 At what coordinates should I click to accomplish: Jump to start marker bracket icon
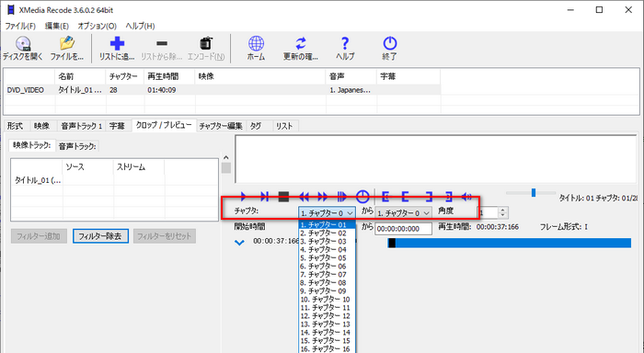pos(385,197)
